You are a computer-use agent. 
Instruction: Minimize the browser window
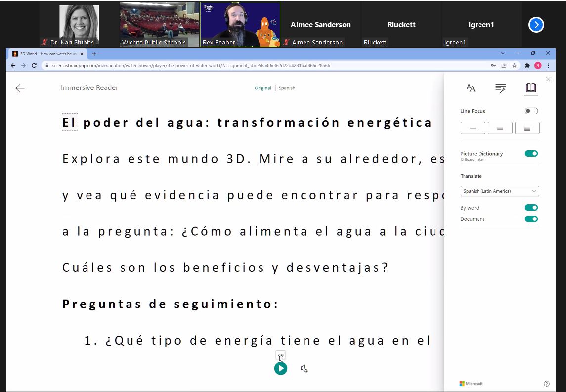click(x=518, y=53)
